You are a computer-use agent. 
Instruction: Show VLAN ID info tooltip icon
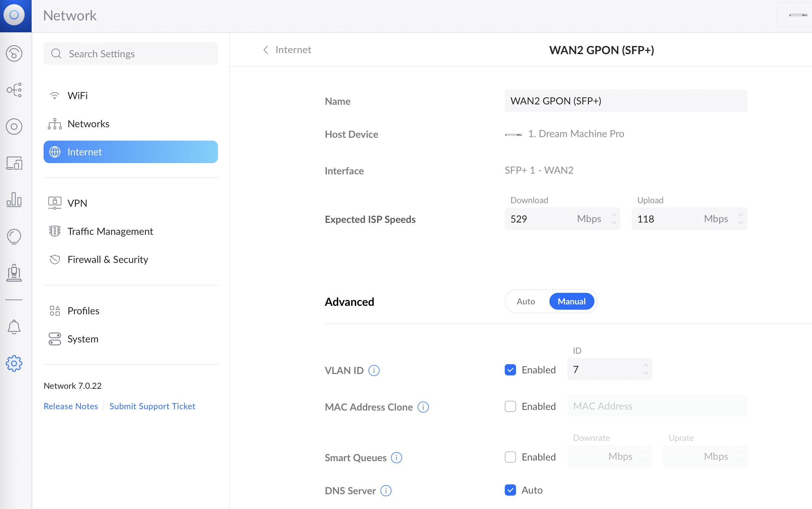pyautogui.click(x=374, y=371)
